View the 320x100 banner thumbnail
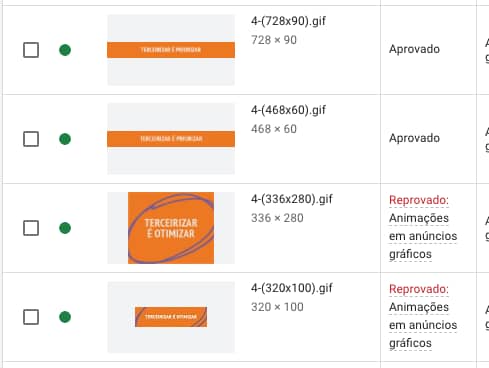Image resolution: width=489 pixels, height=368 pixels. [x=171, y=317]
